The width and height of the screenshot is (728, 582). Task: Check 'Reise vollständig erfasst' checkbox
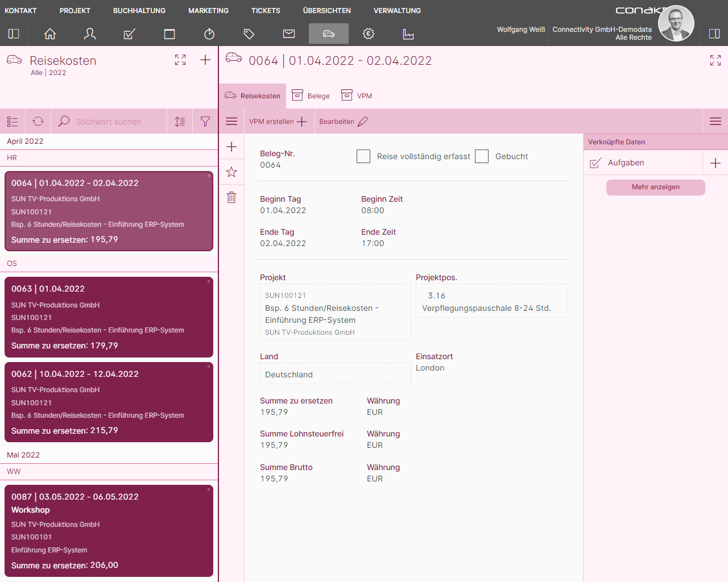pyautogui.click(x=363, y=156)
